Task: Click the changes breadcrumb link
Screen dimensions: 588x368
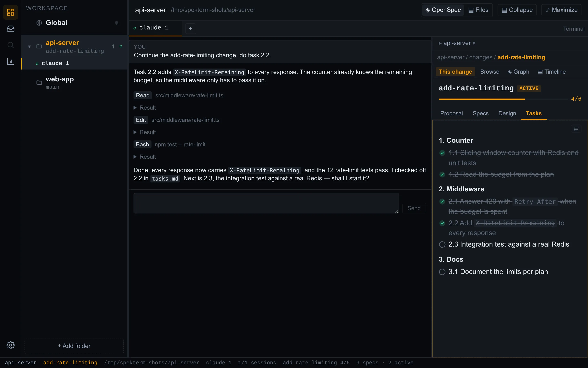Action: [481, 57]
